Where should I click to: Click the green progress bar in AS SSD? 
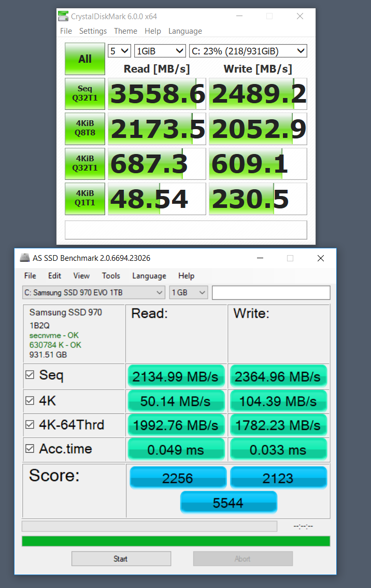tap(176, 541)
